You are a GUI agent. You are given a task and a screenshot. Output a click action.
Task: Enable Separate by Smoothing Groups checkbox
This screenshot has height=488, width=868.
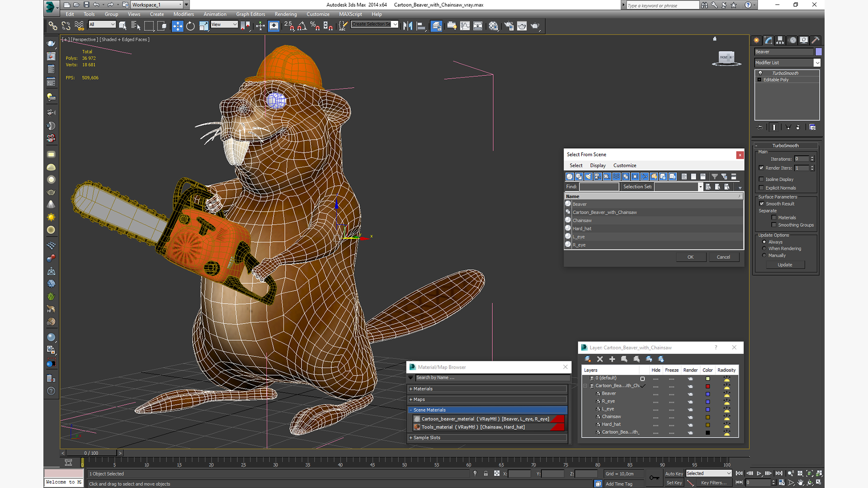(x=774, y=225)
